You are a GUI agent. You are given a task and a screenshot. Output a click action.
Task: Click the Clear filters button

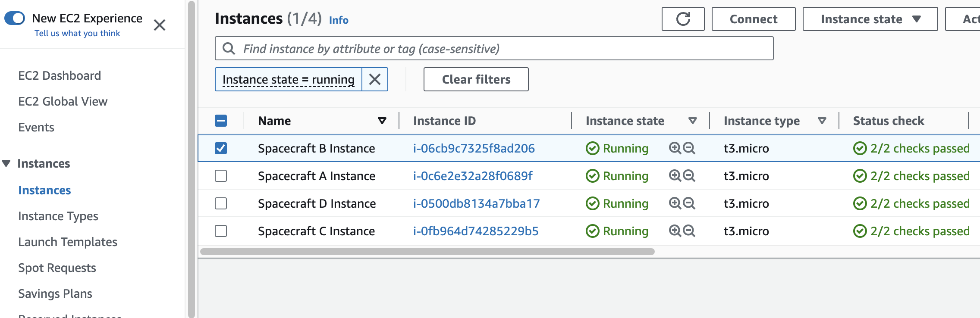pyautogui.click(x=476, y=79)
